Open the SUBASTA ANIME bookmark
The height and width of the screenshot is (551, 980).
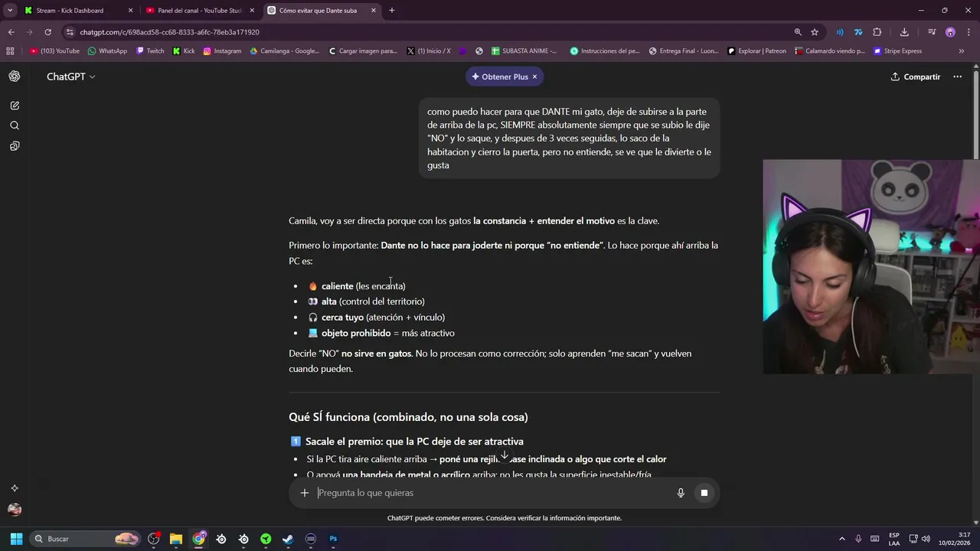[x=524, y=51]
